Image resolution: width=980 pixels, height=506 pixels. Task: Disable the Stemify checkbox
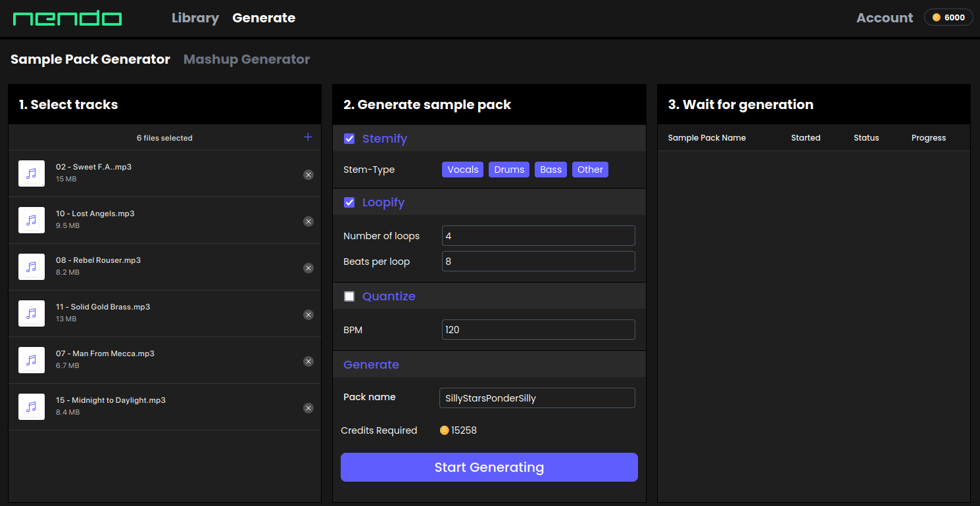click(349, 139)
